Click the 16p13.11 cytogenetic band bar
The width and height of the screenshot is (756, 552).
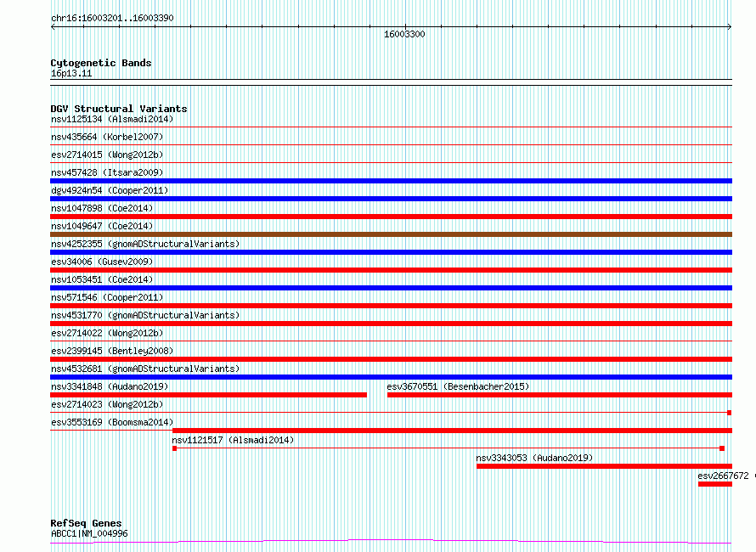(x=391, y=82)
